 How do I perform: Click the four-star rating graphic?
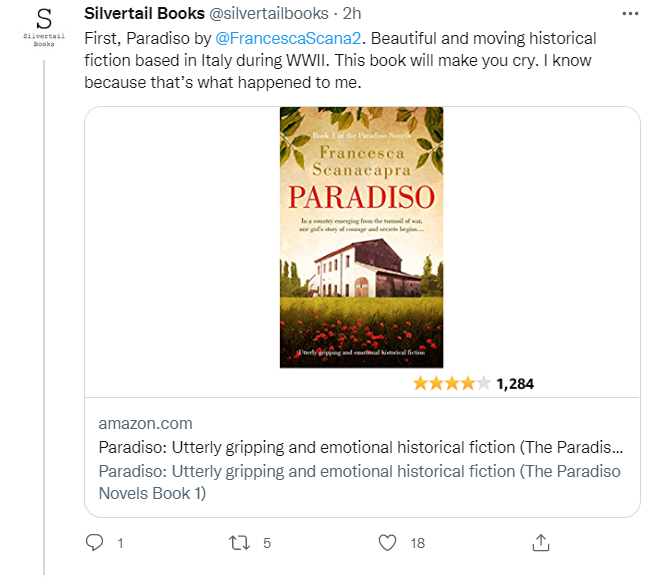(451, 383)
